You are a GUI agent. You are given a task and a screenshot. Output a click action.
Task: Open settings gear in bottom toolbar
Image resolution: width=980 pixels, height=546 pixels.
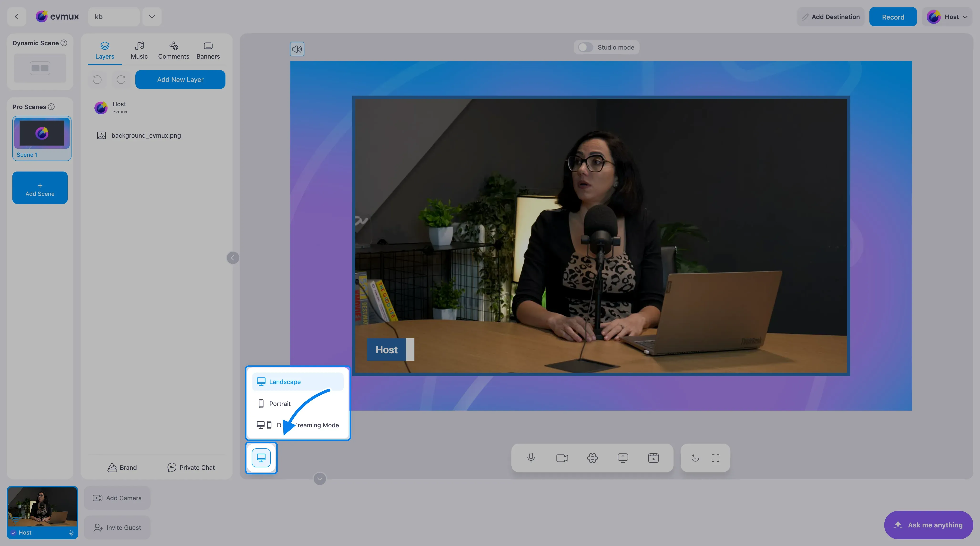[592, 458]
